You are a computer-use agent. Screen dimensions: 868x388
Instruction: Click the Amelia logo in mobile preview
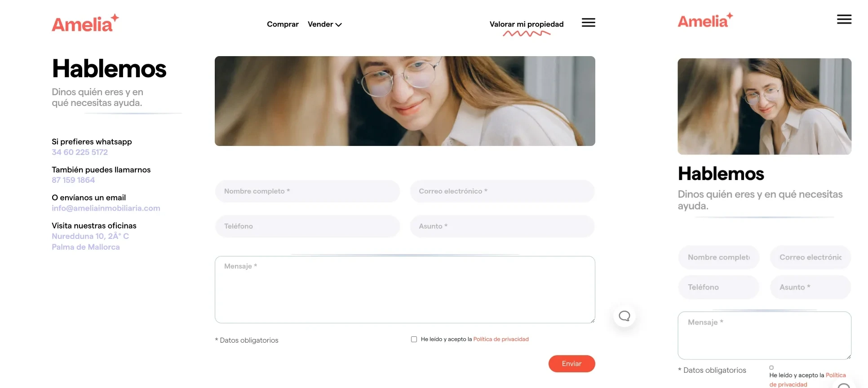coord(705,21)
